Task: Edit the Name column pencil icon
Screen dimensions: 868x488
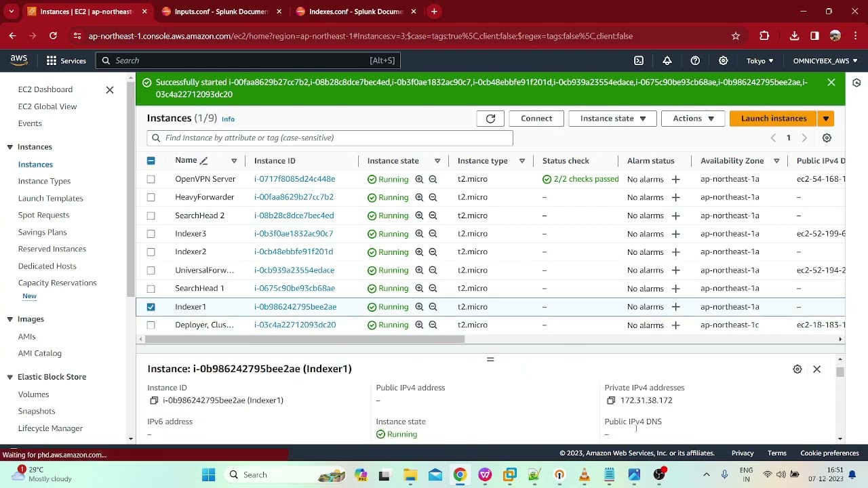Action: pos(203,161)
